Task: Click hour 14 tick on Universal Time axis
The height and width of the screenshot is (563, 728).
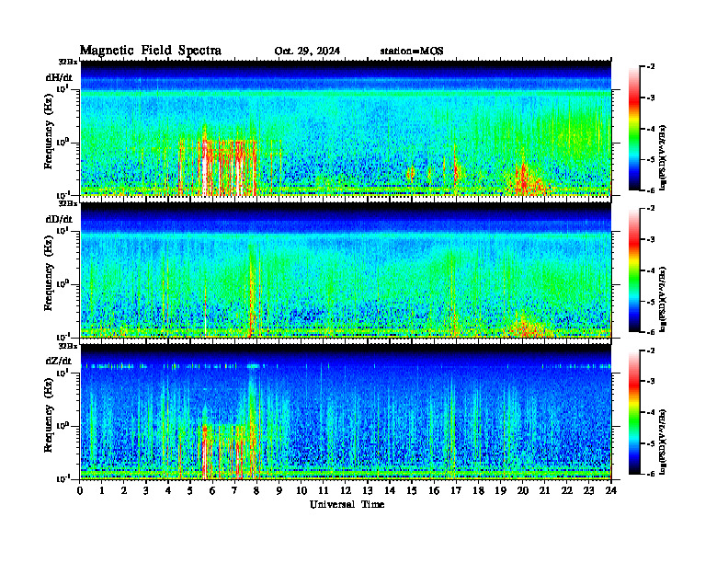Action: [x=390, y=491]
